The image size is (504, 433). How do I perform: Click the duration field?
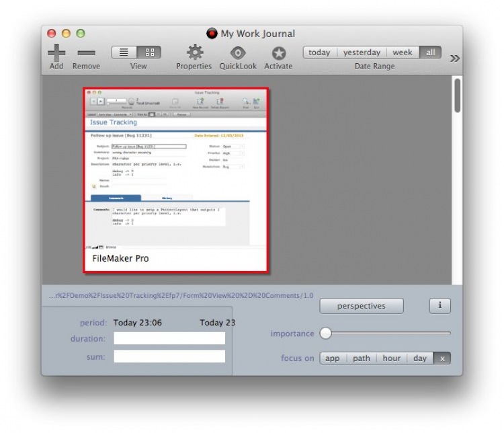[169, 338]
